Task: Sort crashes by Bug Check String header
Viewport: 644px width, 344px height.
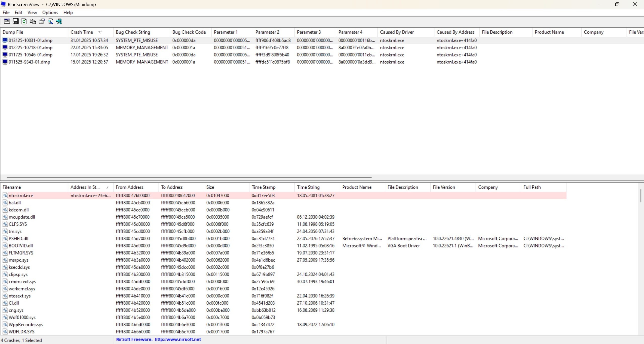Action: coord(133,32)
